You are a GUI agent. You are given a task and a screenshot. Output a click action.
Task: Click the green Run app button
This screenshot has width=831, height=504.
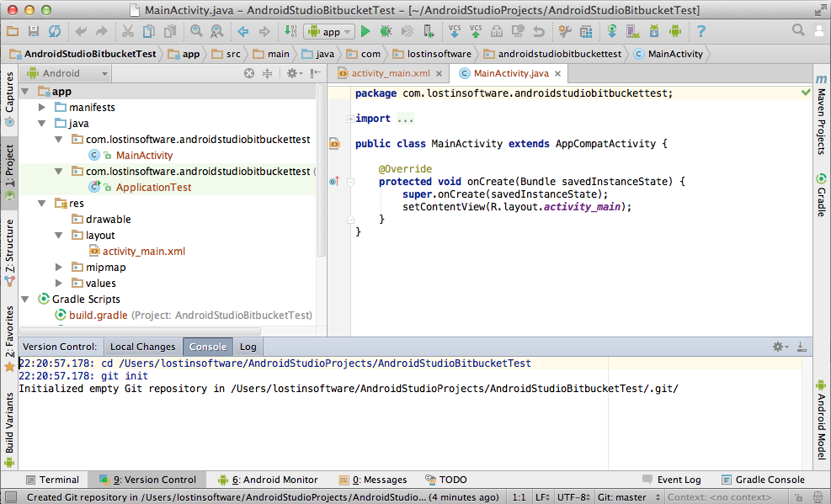click(x=365, y=31)
